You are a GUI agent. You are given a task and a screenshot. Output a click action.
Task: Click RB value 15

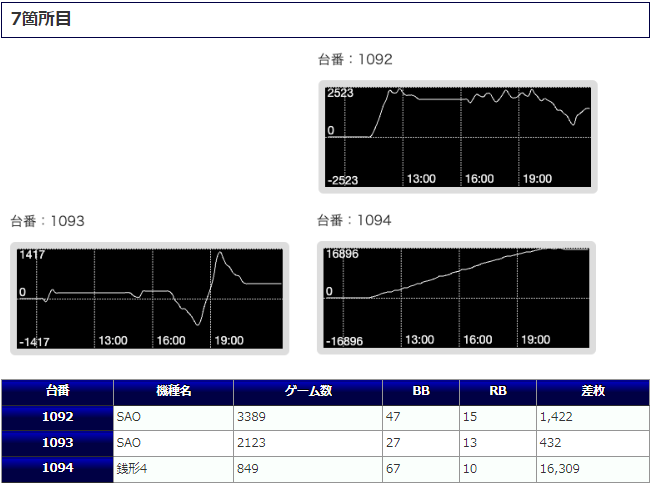(x=470, y=417)
